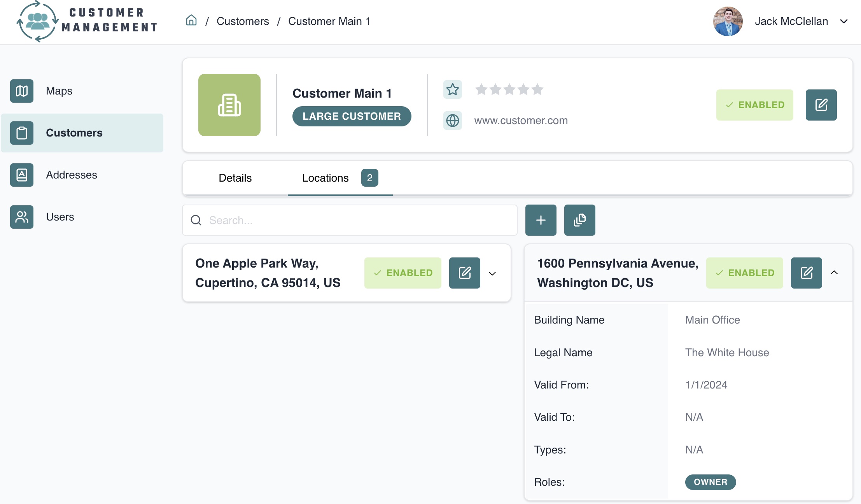This screenshot has height=504, width=861.
Task: Open the Addresses sidebar icon
Action: [x=22, y=175]
